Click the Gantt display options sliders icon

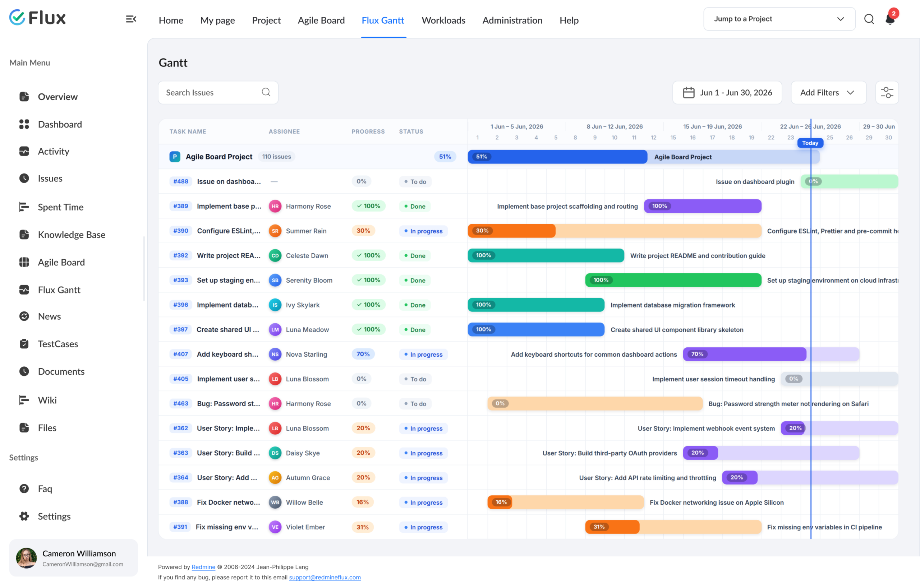tap(887, 92)
